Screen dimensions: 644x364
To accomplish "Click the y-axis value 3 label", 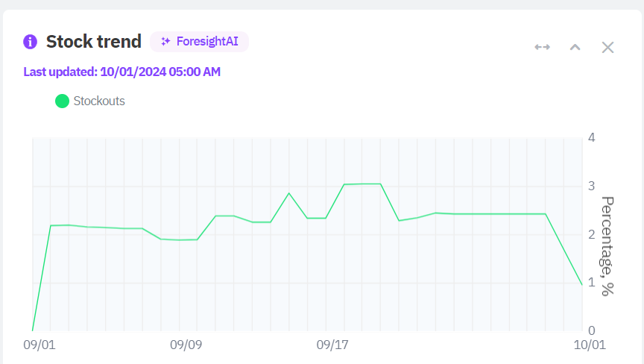I will 591,186.
